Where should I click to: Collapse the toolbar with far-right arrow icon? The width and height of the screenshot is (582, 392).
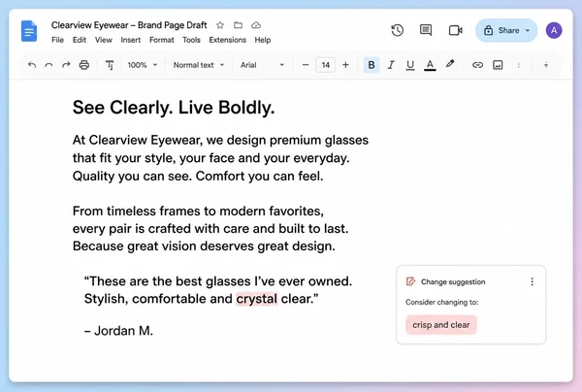click(545, 65)
